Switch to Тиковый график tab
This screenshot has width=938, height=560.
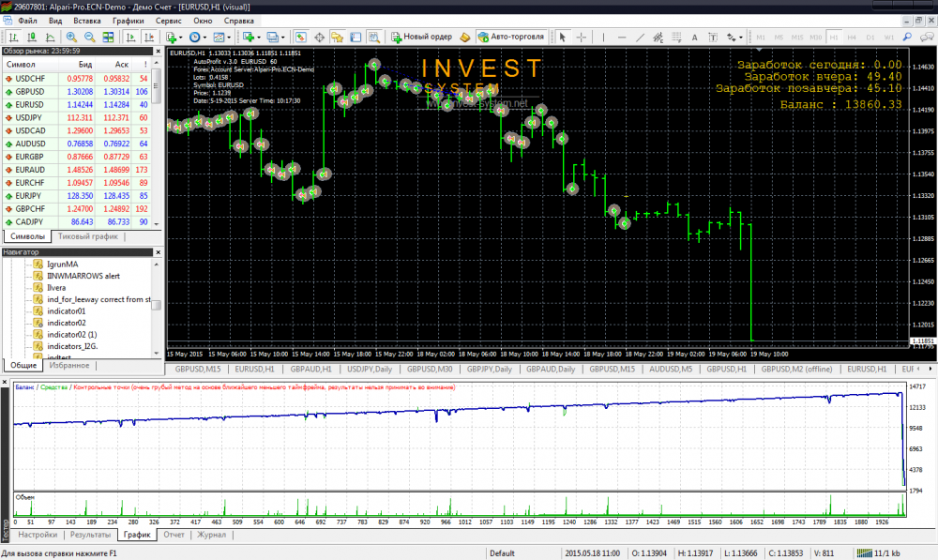(88, 236)
